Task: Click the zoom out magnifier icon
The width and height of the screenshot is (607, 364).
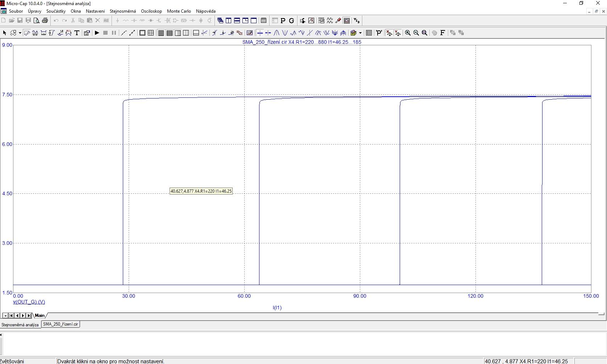Action: 416,33
